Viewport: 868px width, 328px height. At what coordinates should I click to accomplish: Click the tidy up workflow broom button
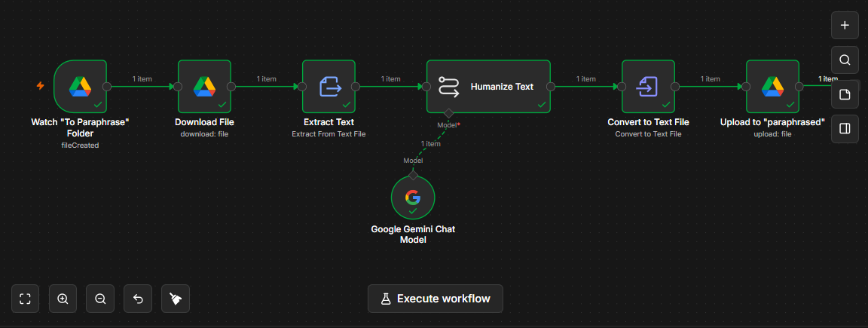point(176,299)
